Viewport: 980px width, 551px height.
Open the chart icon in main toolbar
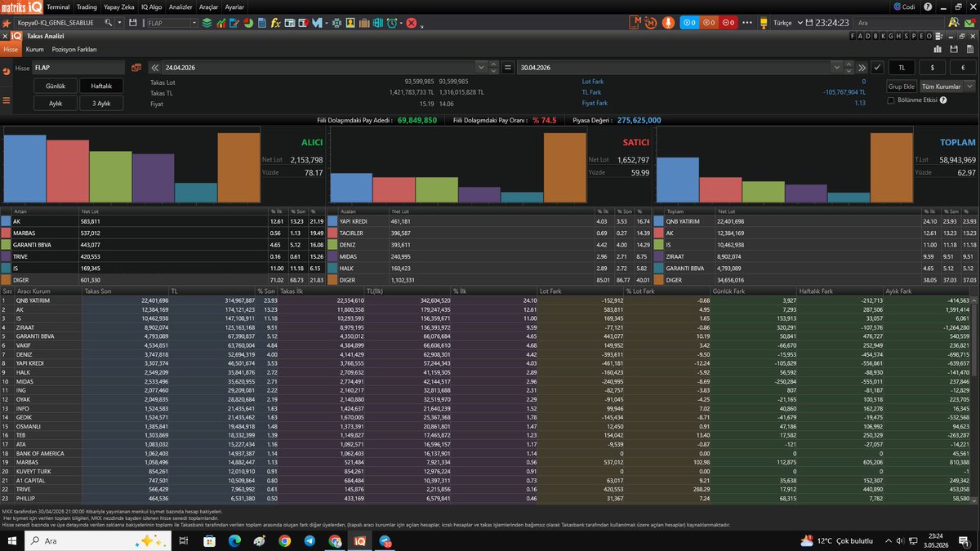[x=221, y=23]
